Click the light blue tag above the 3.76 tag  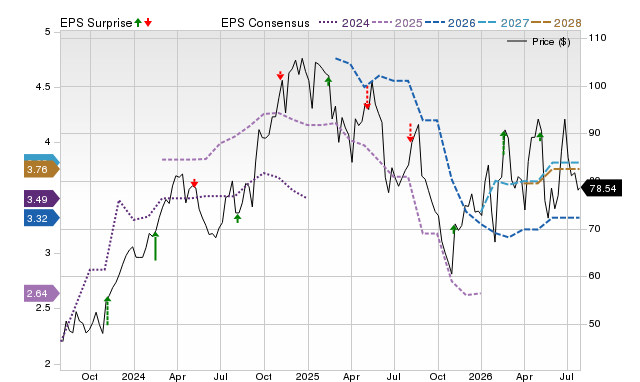(42, 158)
